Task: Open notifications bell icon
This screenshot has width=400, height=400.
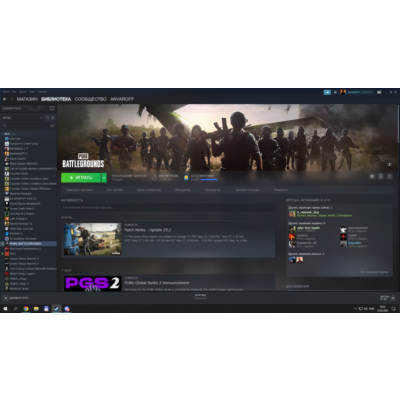Action: coord(335,92)
